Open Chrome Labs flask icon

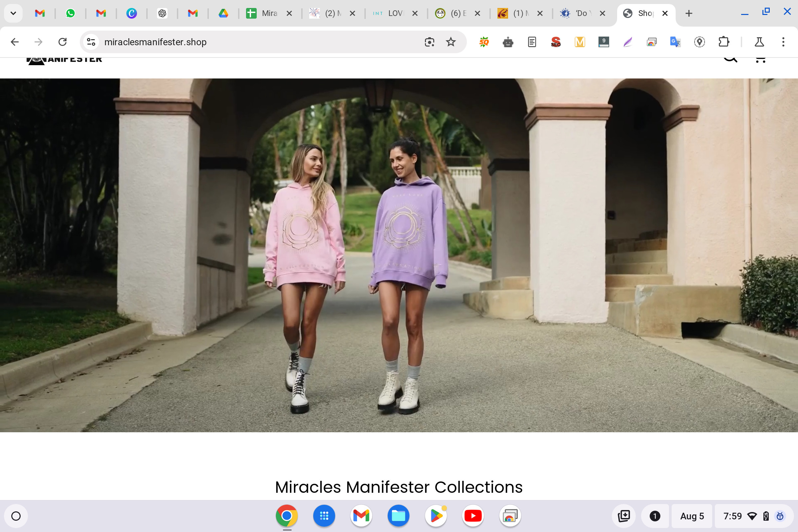point(759,42)
